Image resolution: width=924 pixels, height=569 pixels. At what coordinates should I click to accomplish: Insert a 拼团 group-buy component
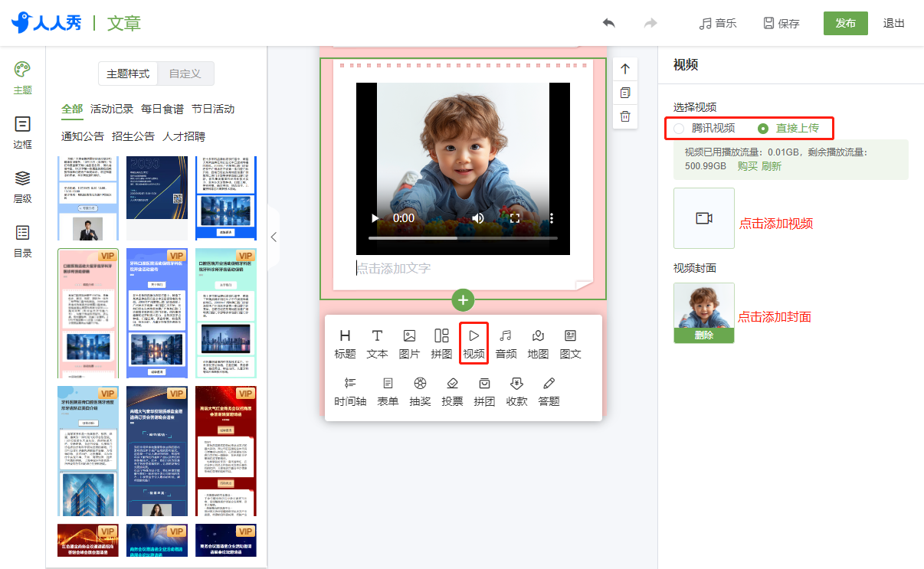(x=485, y=391)
